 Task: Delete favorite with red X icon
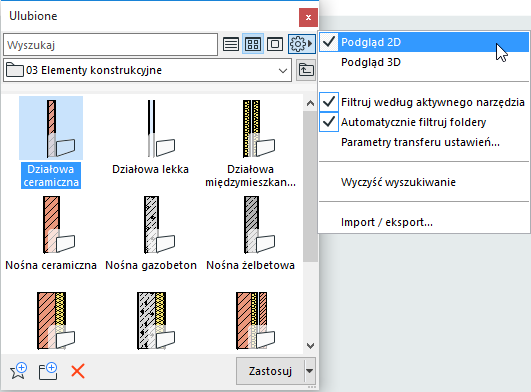coord(78,371)
